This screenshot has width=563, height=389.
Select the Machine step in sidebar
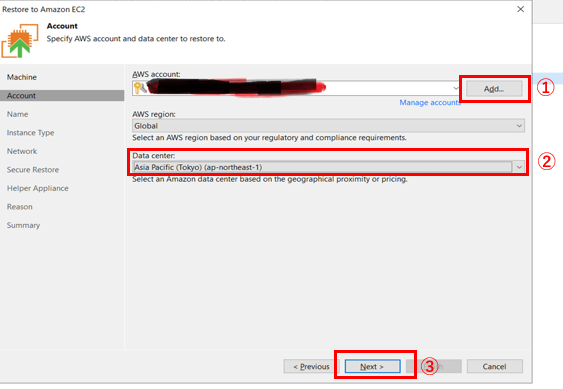pyautogui.click(x=22, y=77)
